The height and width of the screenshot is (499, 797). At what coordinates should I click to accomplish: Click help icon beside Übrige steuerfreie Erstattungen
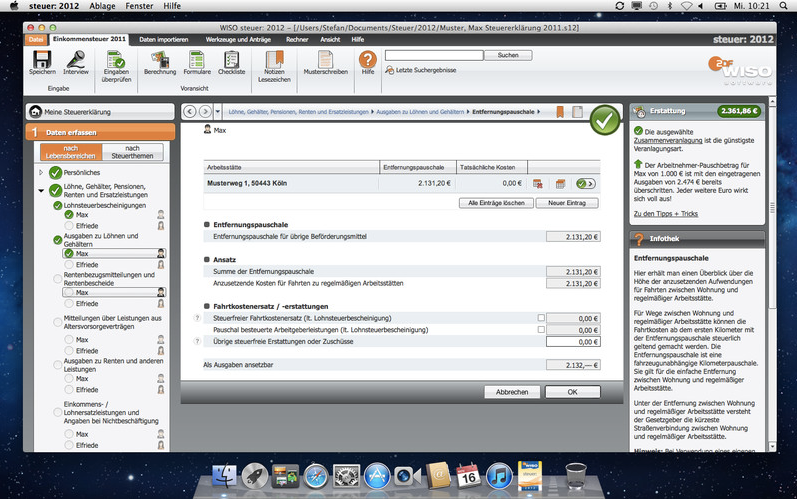197,341
